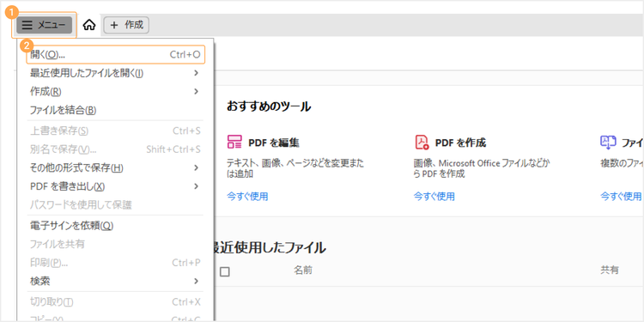
Task: Click the Microsoft Office description text
Action: [482, 168]
